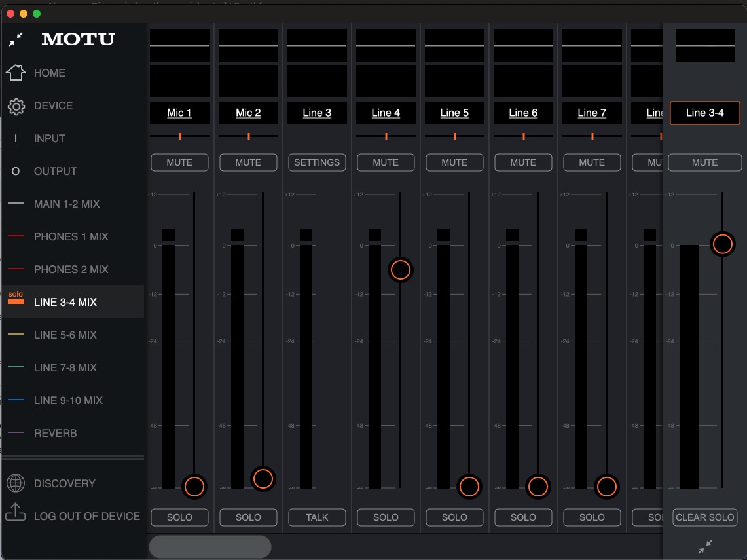Click the Line 6 fader knob
747x560 pixels.
coord(538,487)
